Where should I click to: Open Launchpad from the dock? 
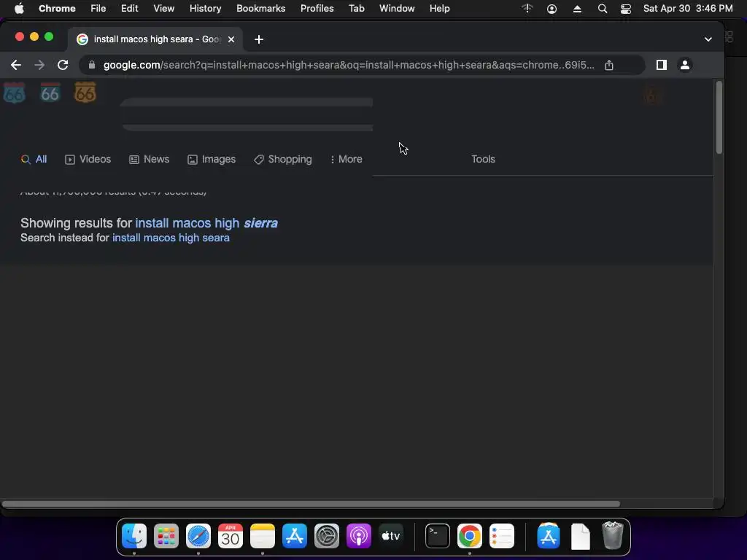click(x=166, y=536)
